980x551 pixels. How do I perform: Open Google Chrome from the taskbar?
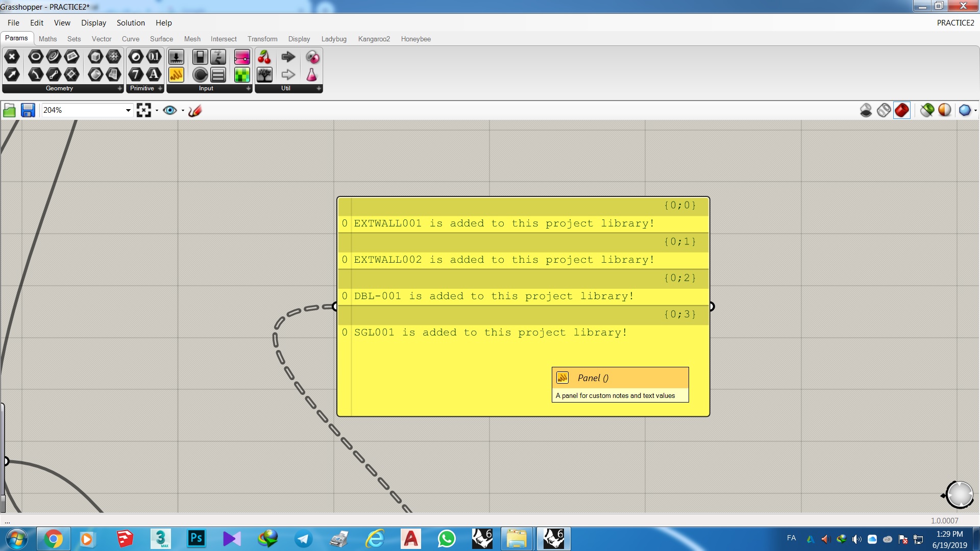53,539
